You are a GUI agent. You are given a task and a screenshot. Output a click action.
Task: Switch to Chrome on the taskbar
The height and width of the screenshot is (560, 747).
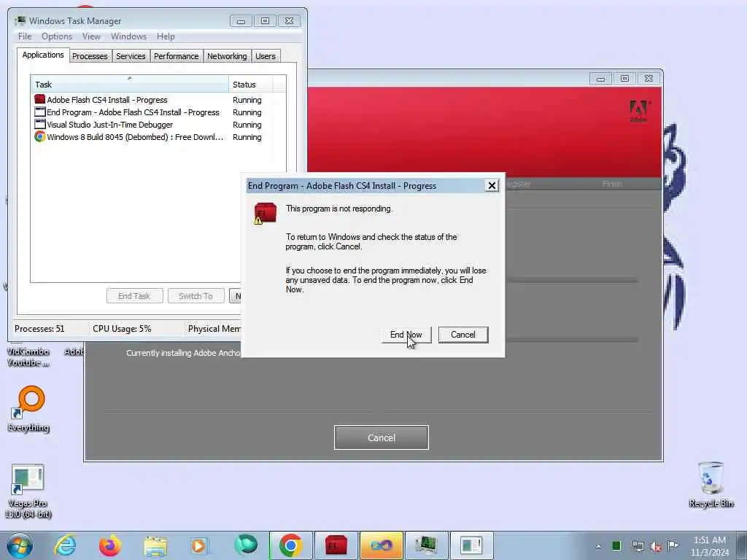(290, 545)
